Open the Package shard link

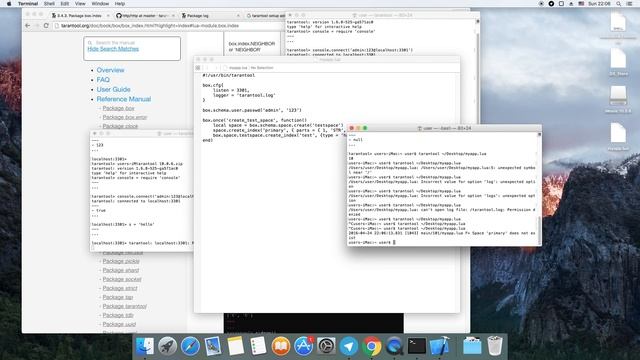(120, 270)
